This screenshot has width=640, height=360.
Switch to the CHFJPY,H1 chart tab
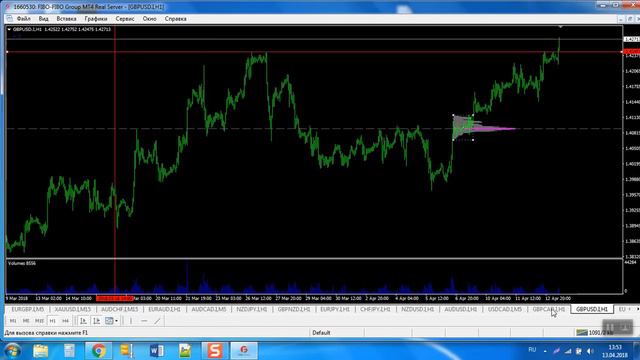pyautogui.click(x=375, y=309)
